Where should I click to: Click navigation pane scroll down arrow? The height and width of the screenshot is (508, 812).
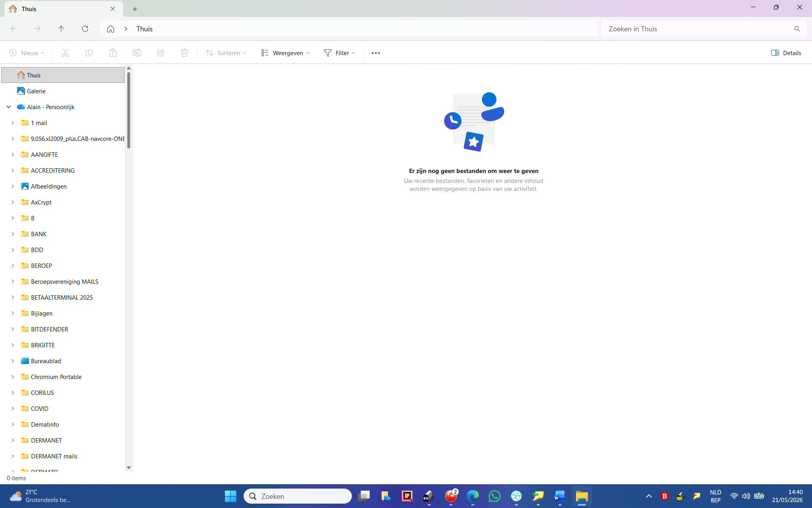pos(129,468)
